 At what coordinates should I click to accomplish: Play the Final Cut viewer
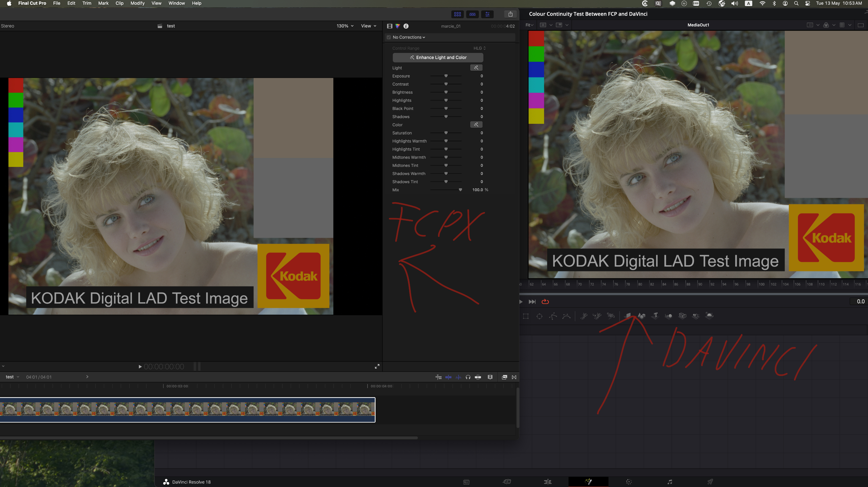(140, 367)
